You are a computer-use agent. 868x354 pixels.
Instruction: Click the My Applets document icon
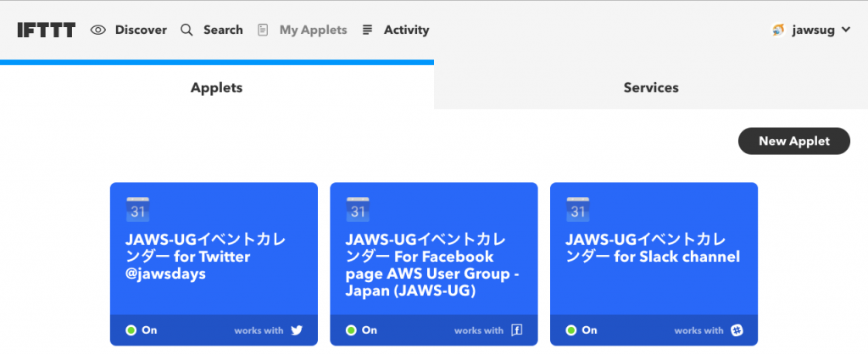[263, 30]
